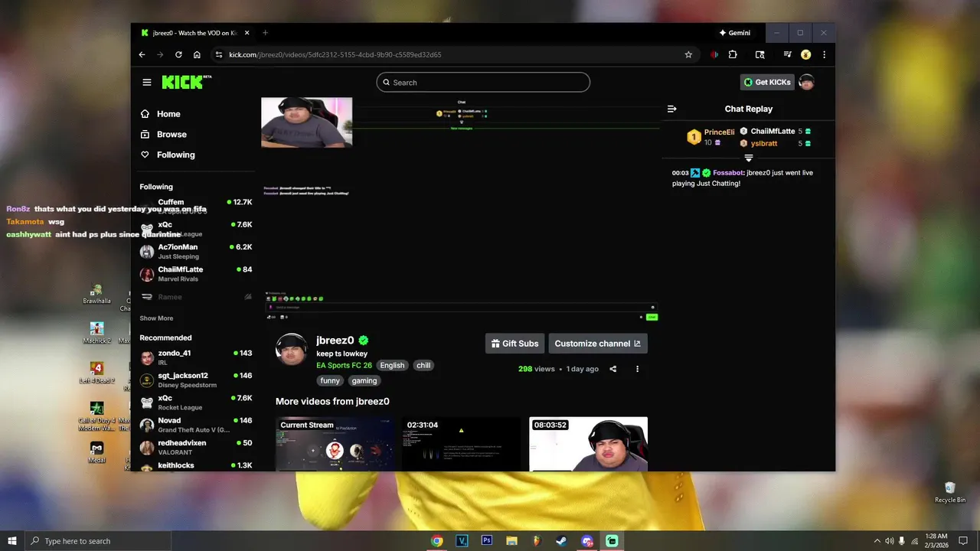The height and width of the screenshot is (551, 980).
Task: Bookmark this page with the star
Action: pyautogui.click(x=688, y=54)
